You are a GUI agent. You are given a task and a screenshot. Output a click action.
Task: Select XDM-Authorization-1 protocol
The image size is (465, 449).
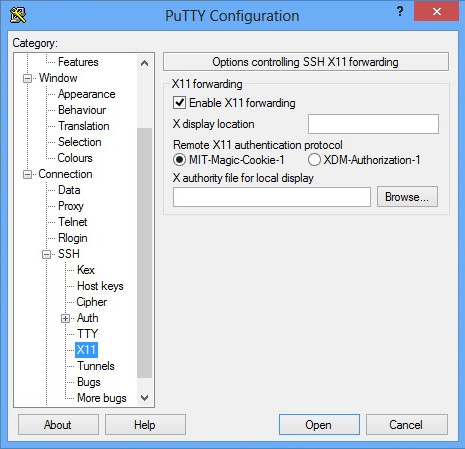point(314,160)
